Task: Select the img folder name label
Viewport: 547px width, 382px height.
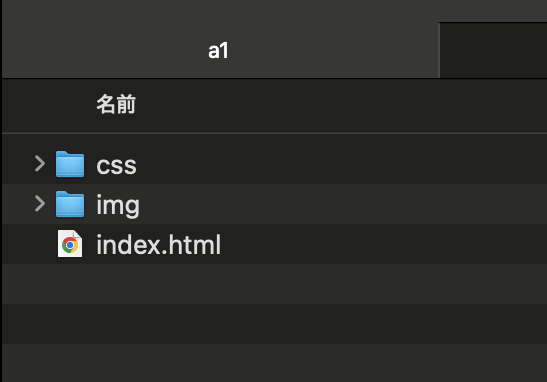Action: click(x=118, y=206)
